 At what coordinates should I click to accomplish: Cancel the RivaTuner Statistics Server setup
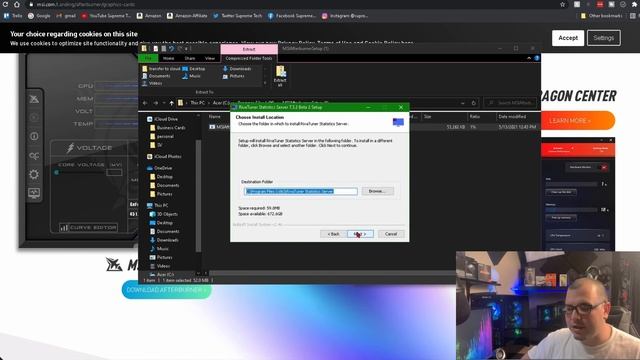391,234
